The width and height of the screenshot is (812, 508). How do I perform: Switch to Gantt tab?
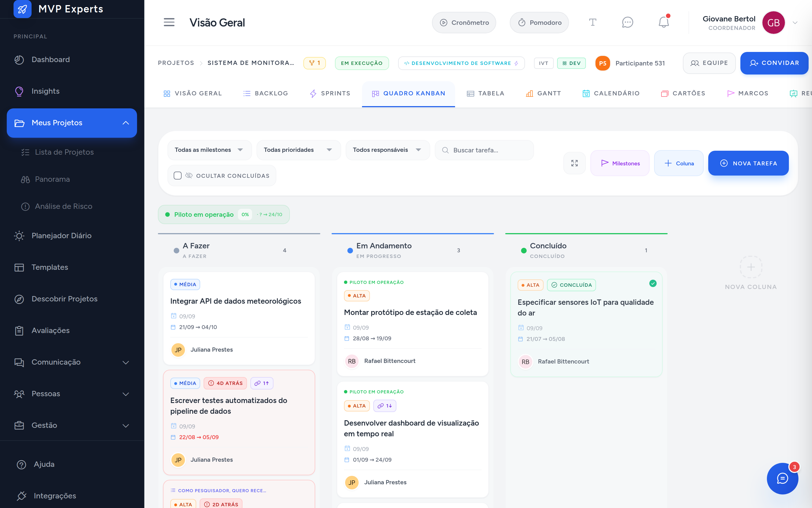pos(543,93)
